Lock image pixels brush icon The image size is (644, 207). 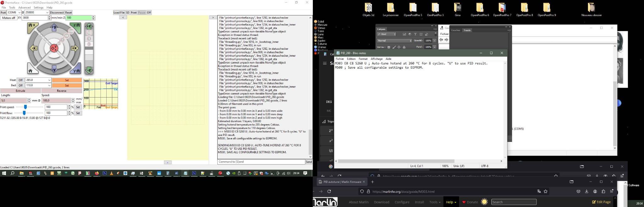394,47
